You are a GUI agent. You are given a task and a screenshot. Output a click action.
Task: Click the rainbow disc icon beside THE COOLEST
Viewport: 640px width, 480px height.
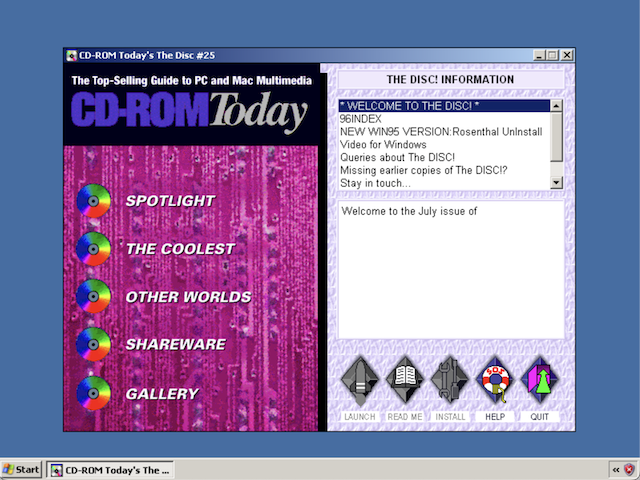tap(93, 249)
